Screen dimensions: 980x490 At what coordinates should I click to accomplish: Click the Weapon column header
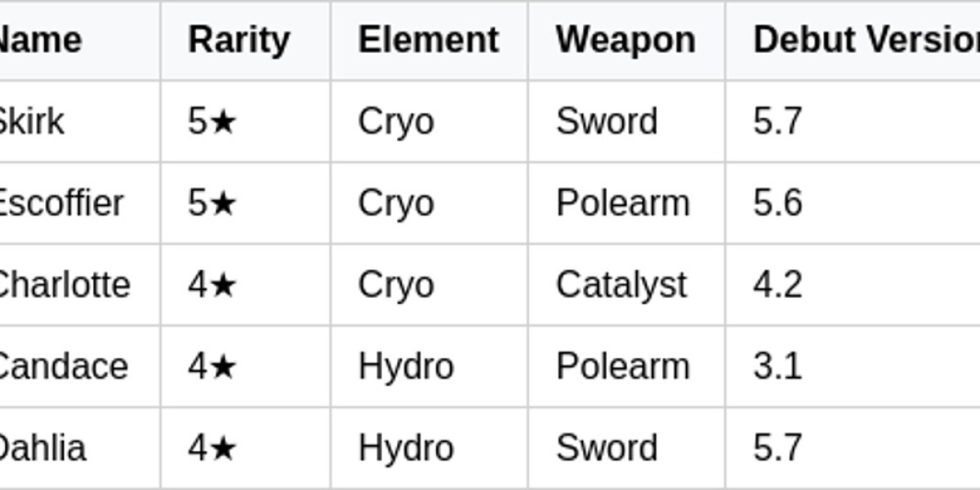[x=626, y=40]
